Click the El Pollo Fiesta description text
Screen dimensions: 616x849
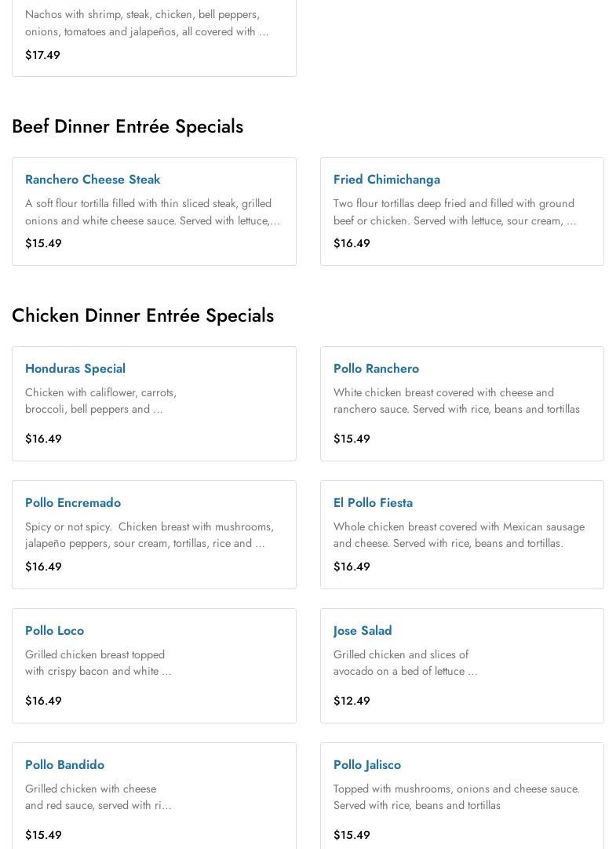click(x=458, y=535)
